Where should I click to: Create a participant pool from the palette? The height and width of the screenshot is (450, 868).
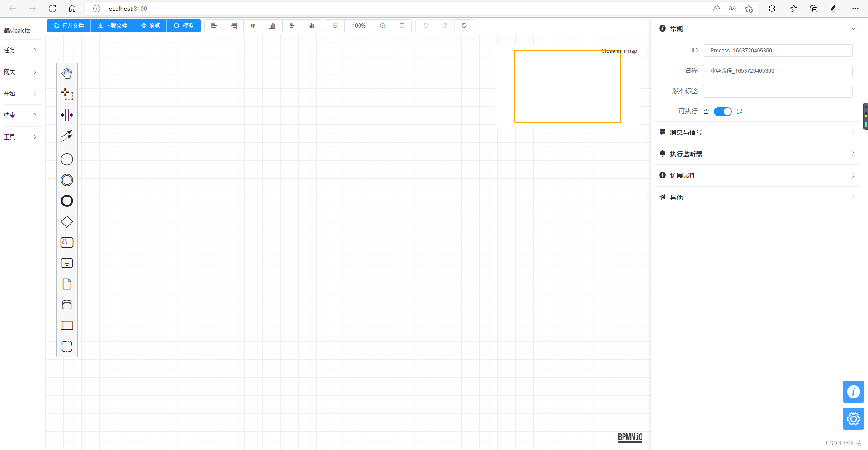click(x=66, y=325)
